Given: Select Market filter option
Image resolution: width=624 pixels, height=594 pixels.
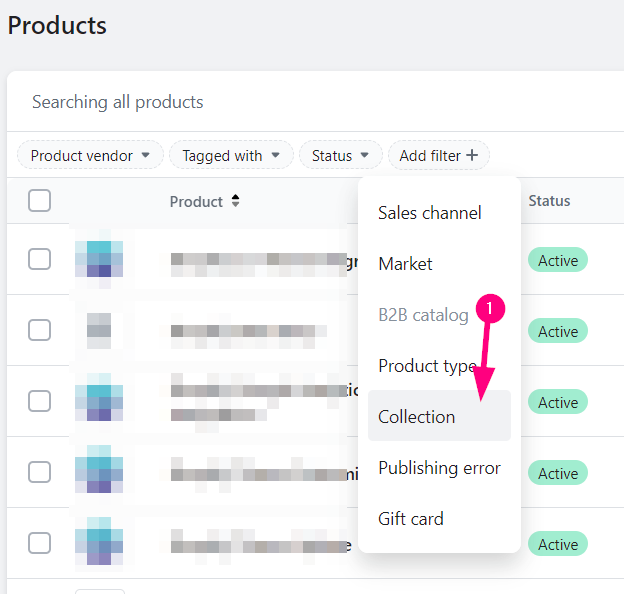Looking at the screenshot, I should pyautogui.click(x=405, y=264).
